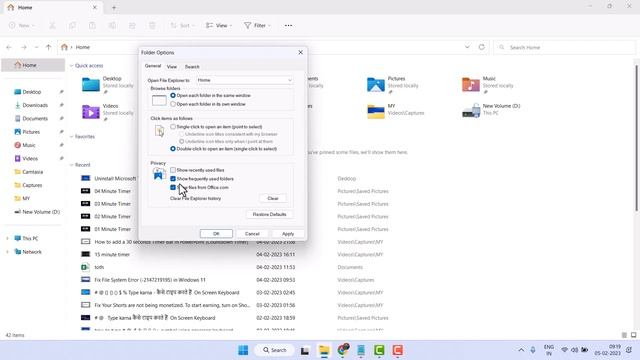Image resolution: width=640 pixels, height=360 pixels.
Task: Uncheck Show files from Office.com
Action: click(x=173, y=187)
